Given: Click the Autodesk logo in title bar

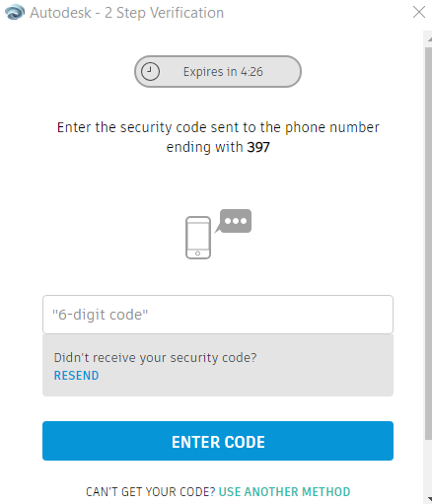Looking at the screenshot, I should tap(15, 13).
